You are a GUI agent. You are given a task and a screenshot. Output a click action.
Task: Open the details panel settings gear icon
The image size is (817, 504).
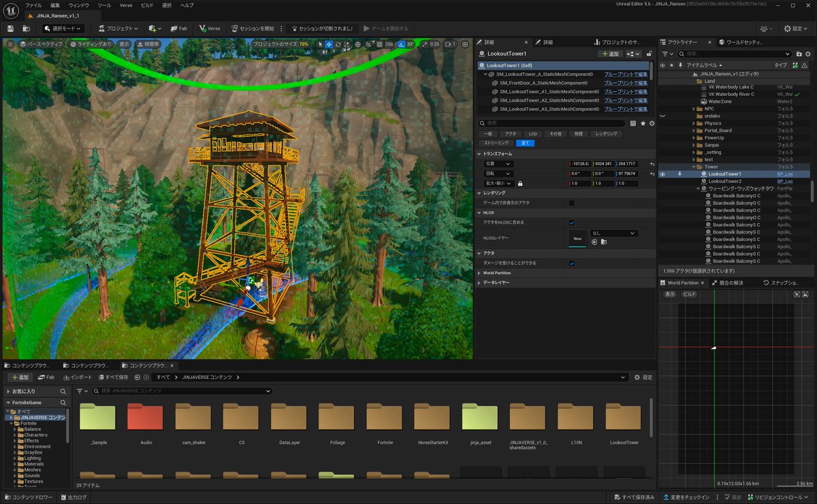652,123
